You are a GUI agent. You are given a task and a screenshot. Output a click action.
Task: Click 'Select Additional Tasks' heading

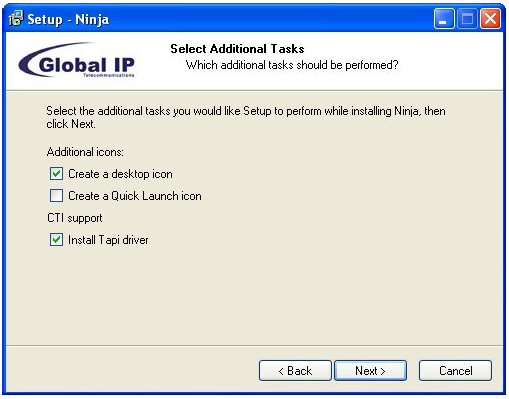click(x=237, y=49)
